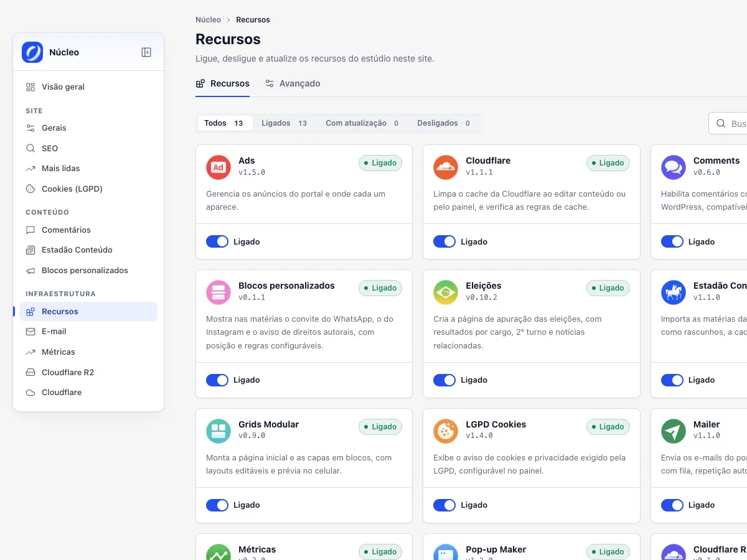Collapse the sidebar panel icon

click(x=146, y=52)
